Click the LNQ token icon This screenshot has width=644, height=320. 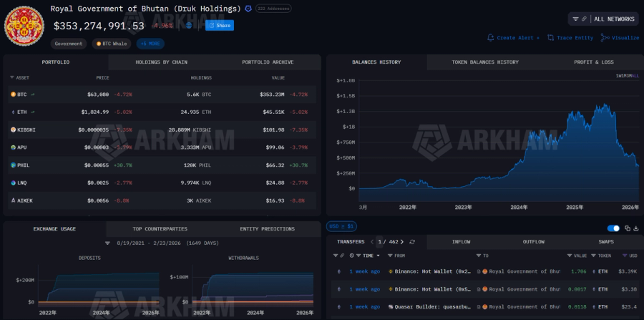(13, 183)
